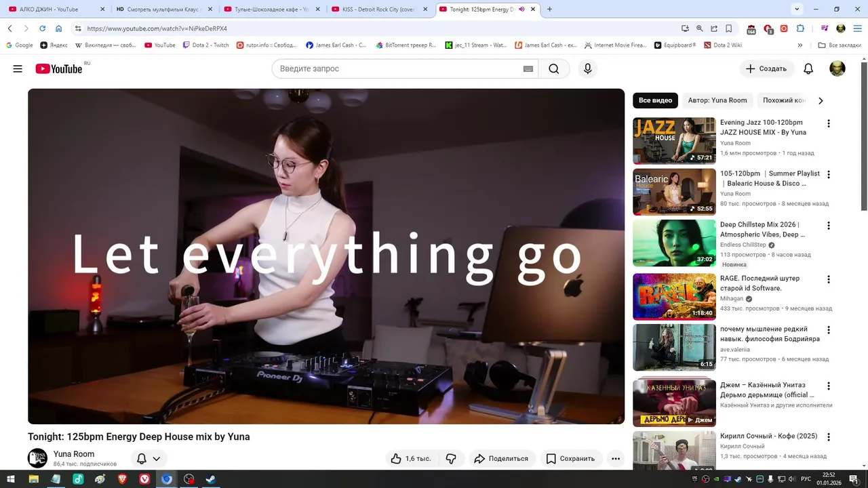Open more actions below the video

tap(616, 459)
